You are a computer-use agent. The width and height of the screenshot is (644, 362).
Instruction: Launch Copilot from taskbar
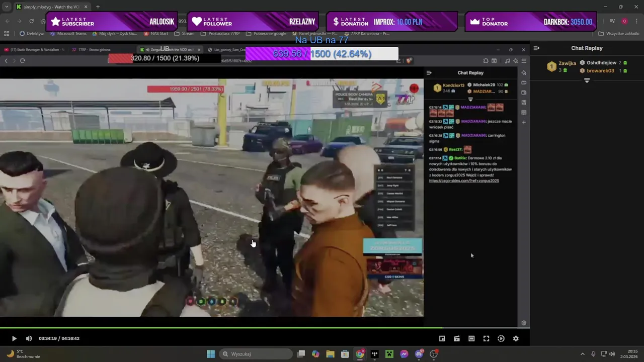point(315,354)
